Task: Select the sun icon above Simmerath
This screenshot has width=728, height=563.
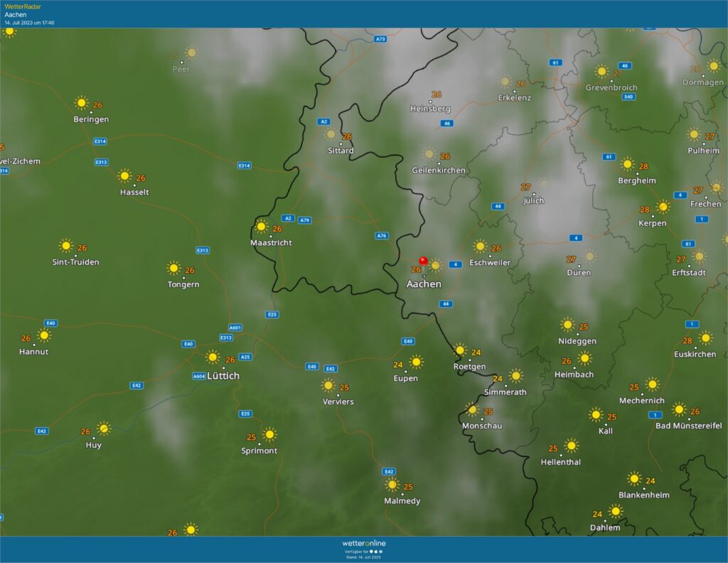Action: (x=516, y=376)
